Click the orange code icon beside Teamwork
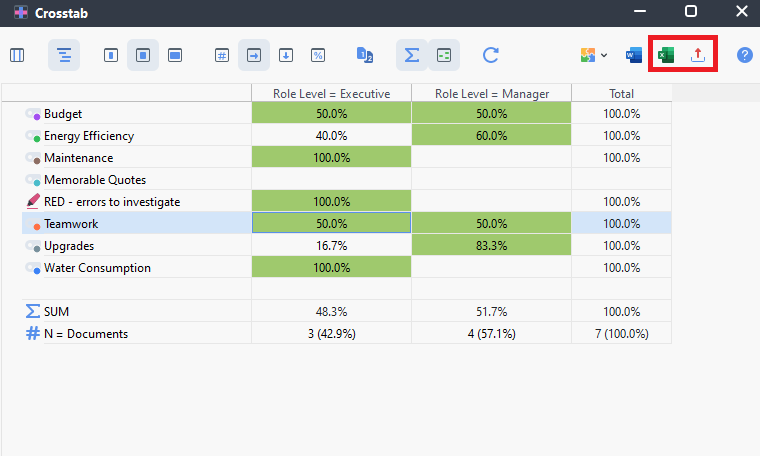Viewport: 760px width, 456px height. (33, 224)
